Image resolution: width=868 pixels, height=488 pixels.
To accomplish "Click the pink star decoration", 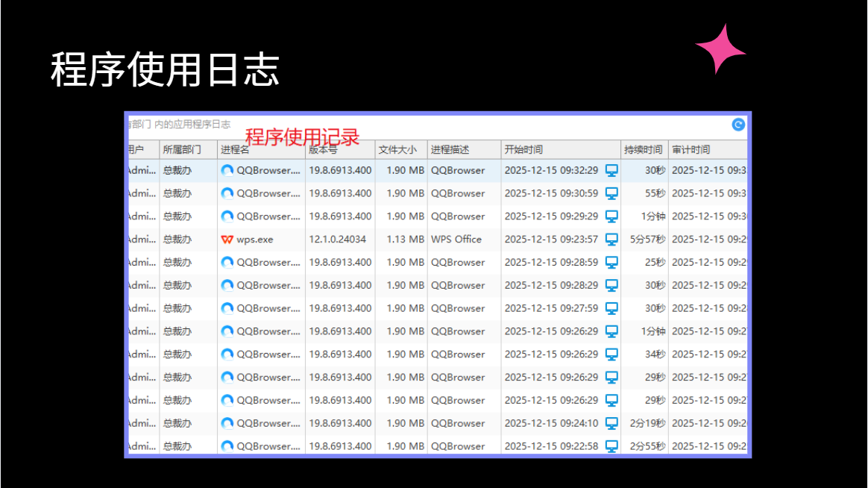I will (721, 50).
